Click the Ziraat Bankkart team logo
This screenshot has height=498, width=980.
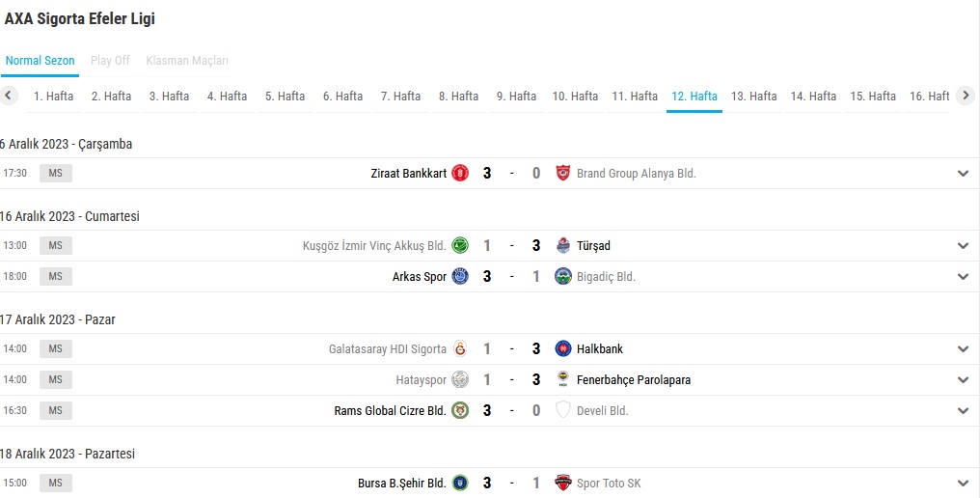(x=460, y=174)
